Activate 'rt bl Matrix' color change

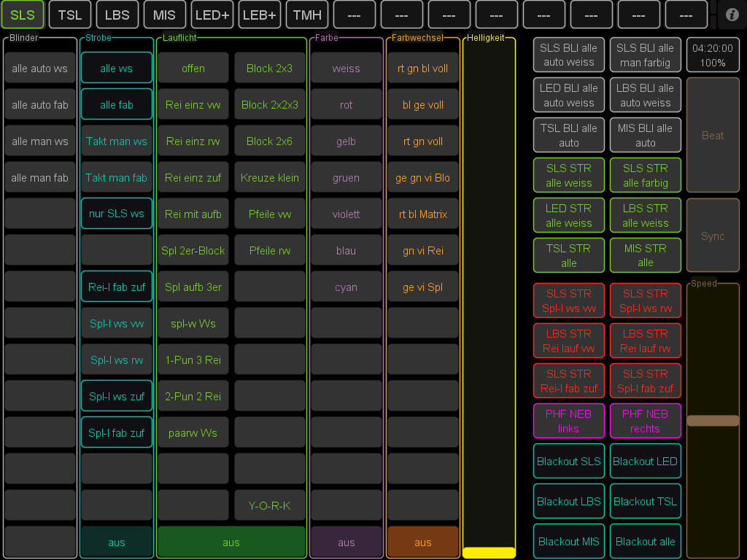(x=423, y=214)
